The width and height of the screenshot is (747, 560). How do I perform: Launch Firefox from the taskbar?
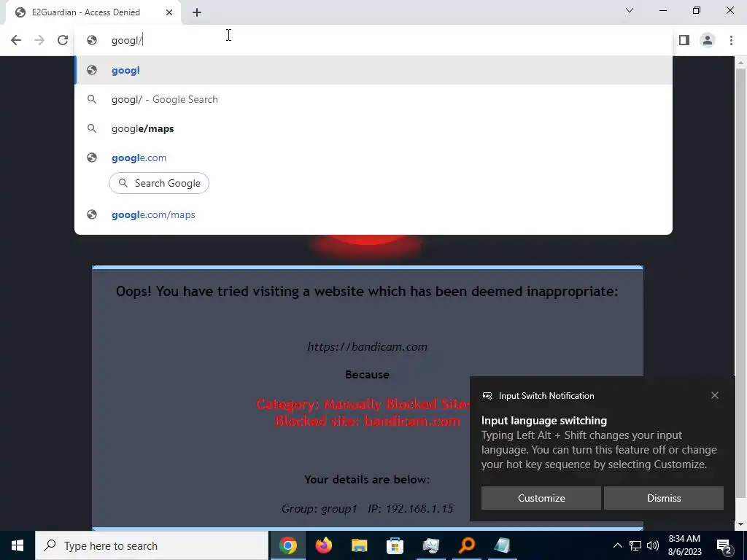click(x=323, y=545)
